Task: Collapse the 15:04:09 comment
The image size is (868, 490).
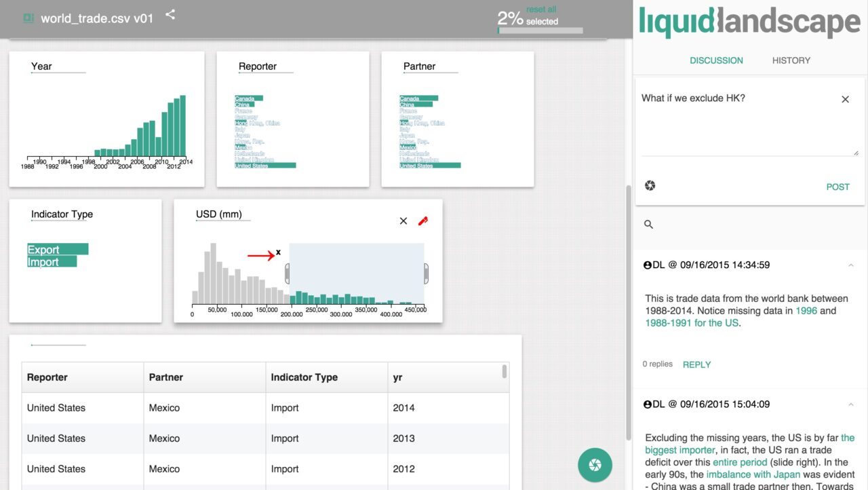Action: coord(851,404)
